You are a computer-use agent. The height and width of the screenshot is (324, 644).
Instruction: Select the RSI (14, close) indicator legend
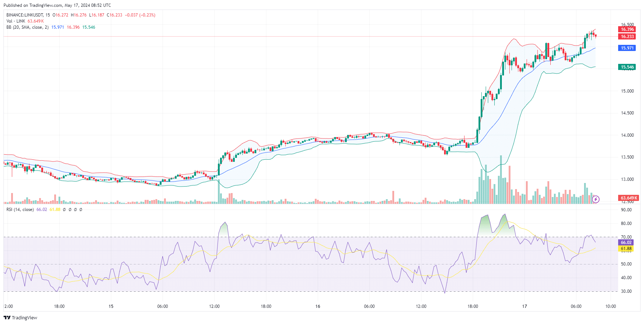tap(20, 210)
